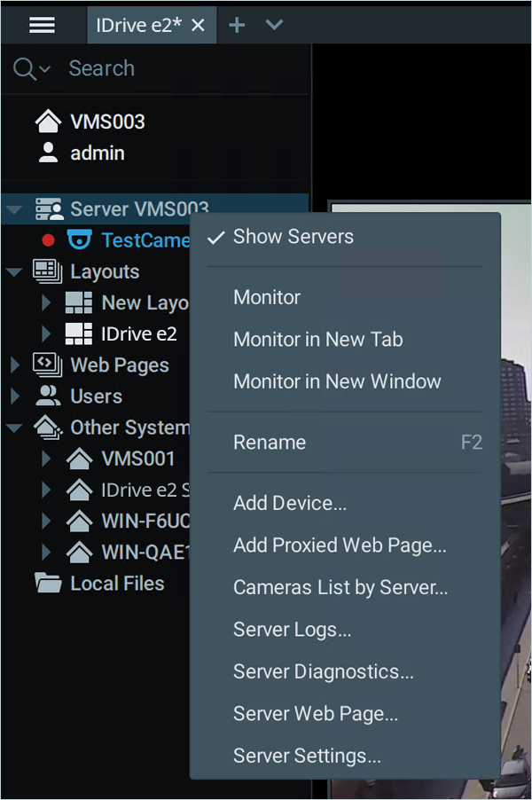Open the tab list dropdown chevron

(x=274, y=25)
